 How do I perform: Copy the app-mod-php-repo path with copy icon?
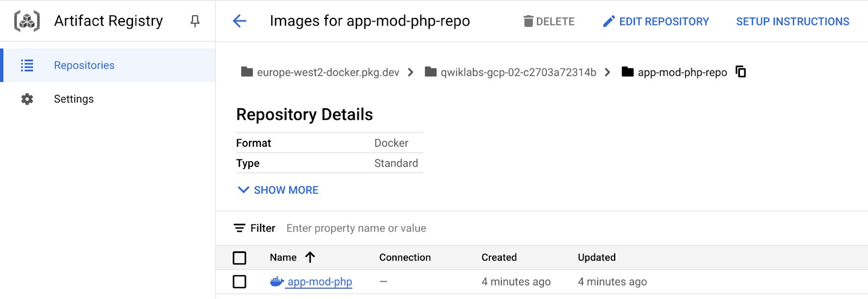[741, 71]
